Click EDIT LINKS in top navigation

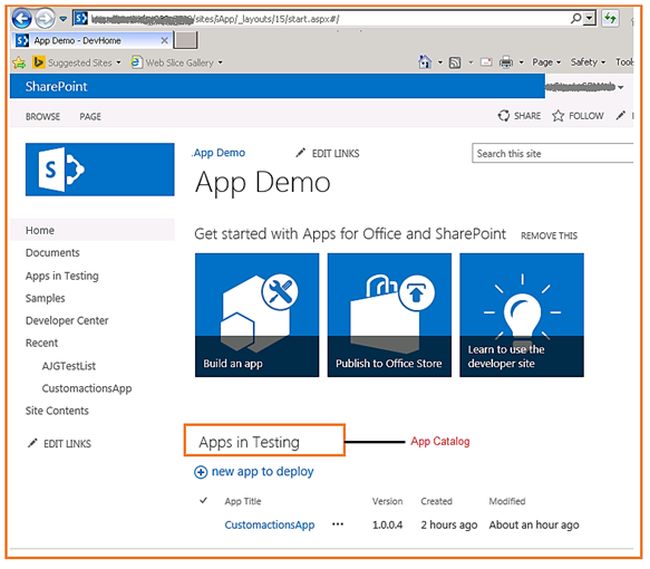click(327, 153)
